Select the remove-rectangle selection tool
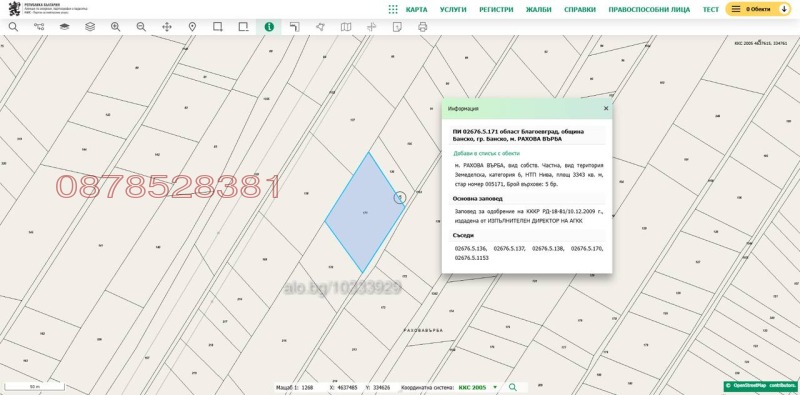 (243, 27)
